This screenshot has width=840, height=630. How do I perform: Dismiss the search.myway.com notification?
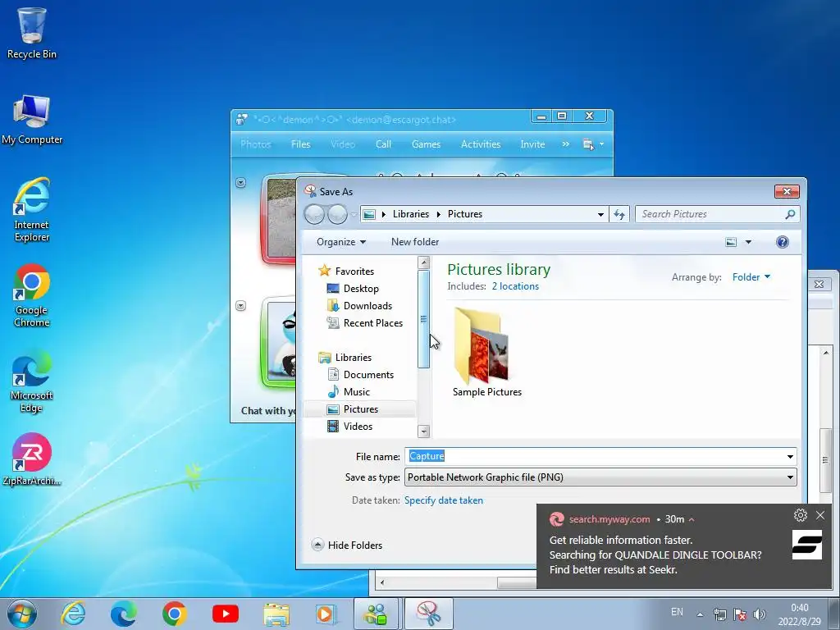pos(820,515)
